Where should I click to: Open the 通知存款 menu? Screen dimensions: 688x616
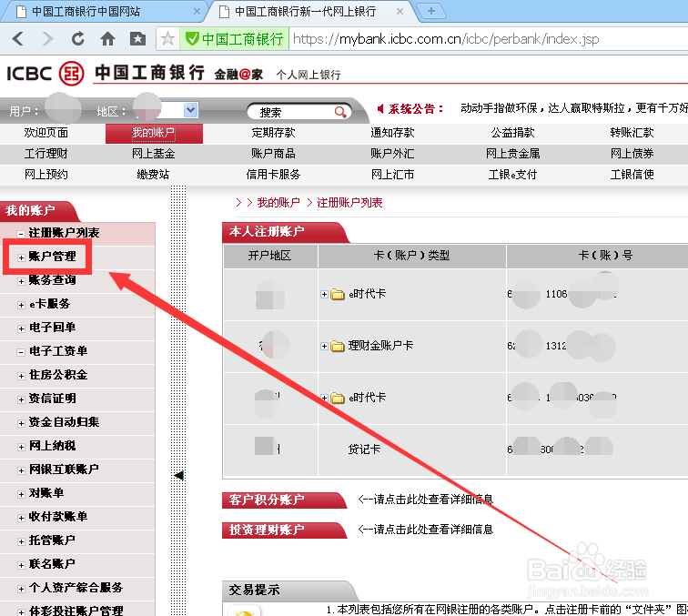click(x=392, y=133)
